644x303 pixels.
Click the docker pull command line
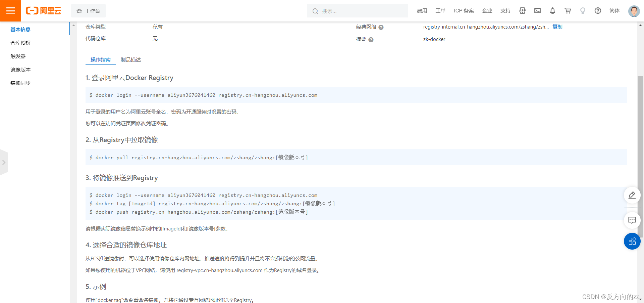(199, 157)
